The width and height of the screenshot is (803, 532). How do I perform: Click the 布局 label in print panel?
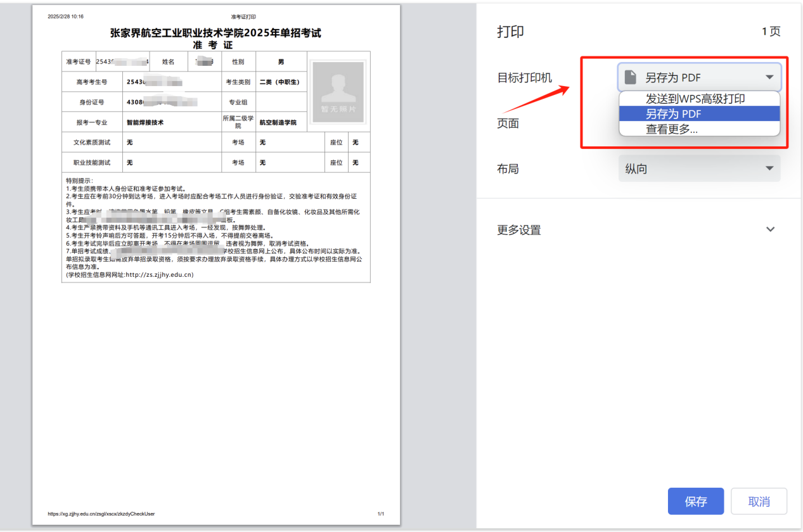pyautogui.click(x=508, y=169)
